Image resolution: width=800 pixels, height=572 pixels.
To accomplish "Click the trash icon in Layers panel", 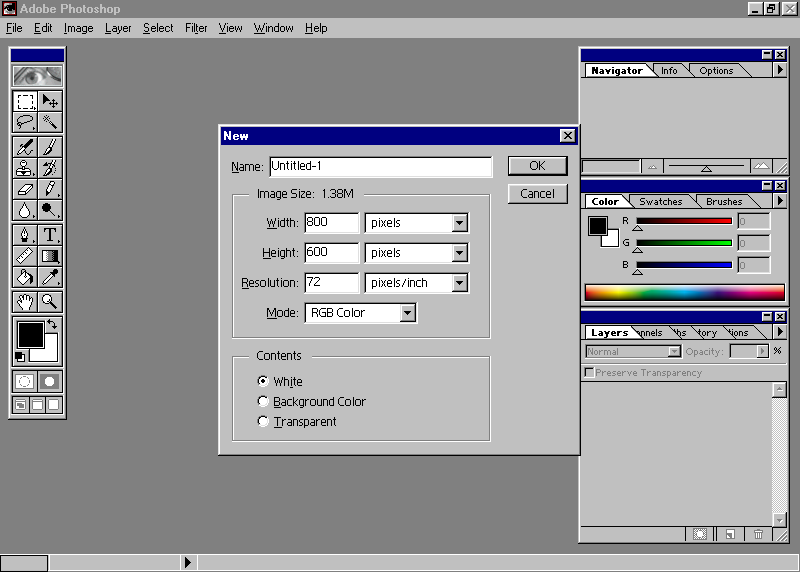I will (758, 534).
